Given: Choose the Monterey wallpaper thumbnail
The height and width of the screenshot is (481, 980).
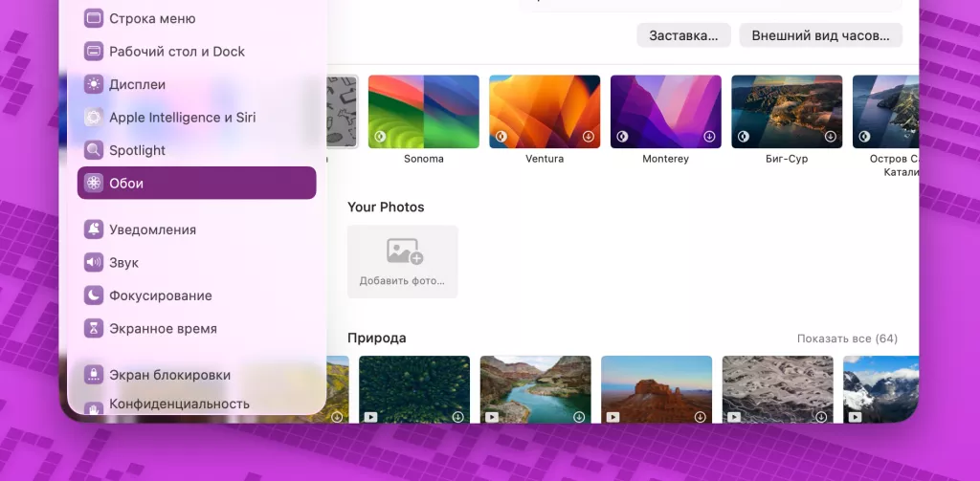Looking at the screenshot, I should (x=666, y=112).
